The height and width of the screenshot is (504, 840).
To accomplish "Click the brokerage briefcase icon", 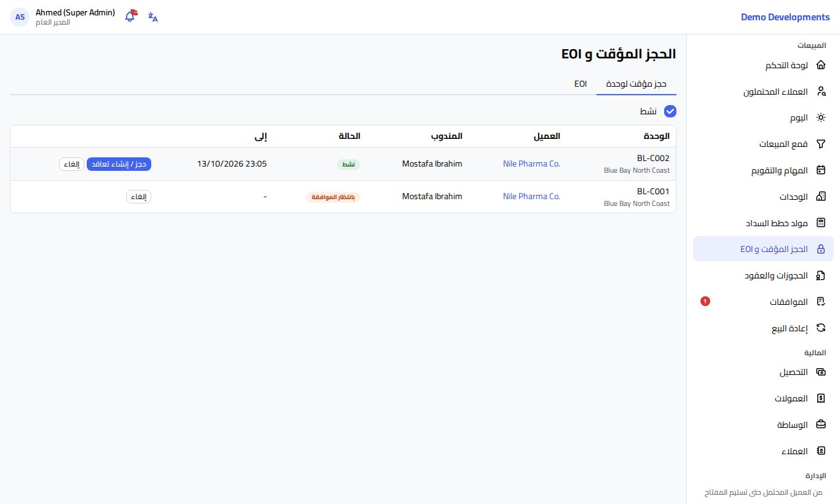I will coord(820,425).
